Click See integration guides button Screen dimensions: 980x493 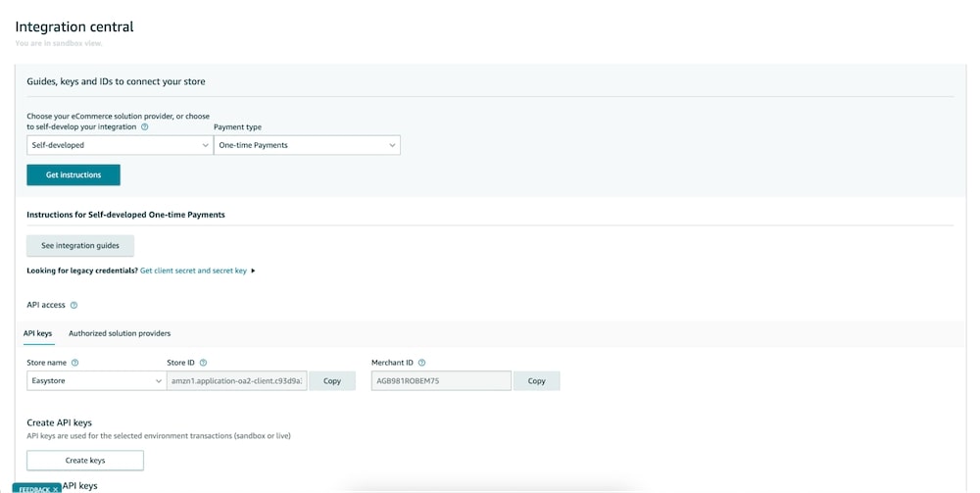[x=80, y=245]
